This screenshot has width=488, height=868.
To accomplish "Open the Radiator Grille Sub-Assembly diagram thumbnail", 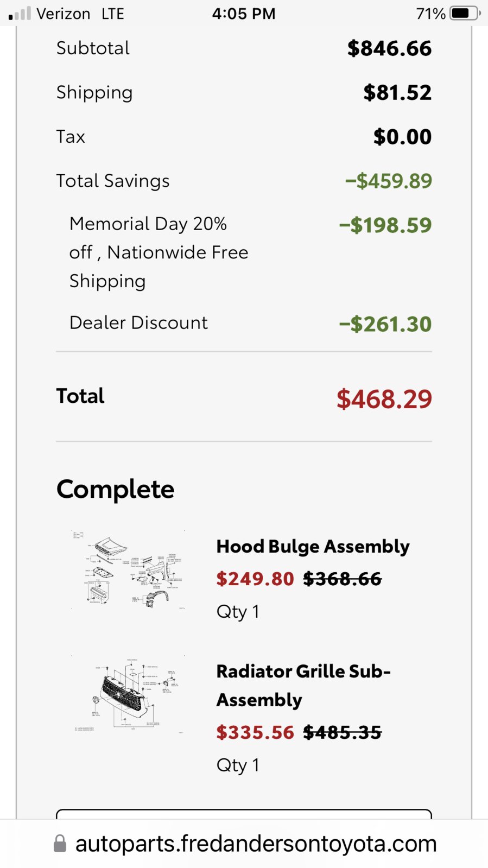I will (x=129, y=695).
